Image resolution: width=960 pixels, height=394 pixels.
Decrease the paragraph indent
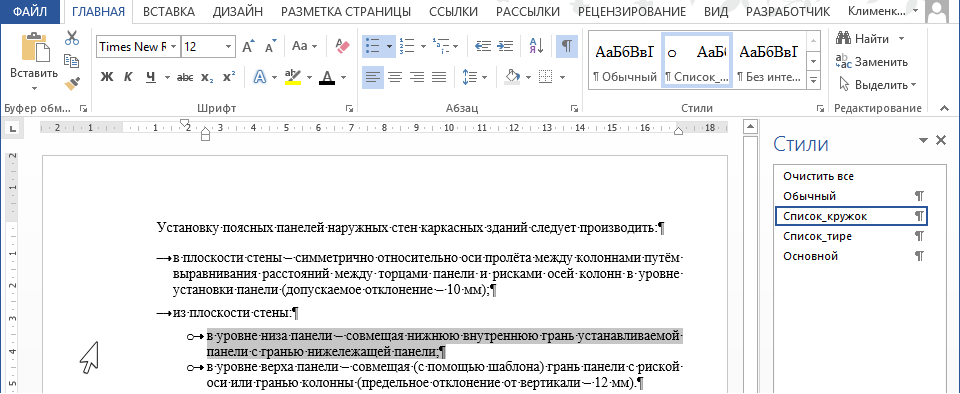[x=483, y=46]
